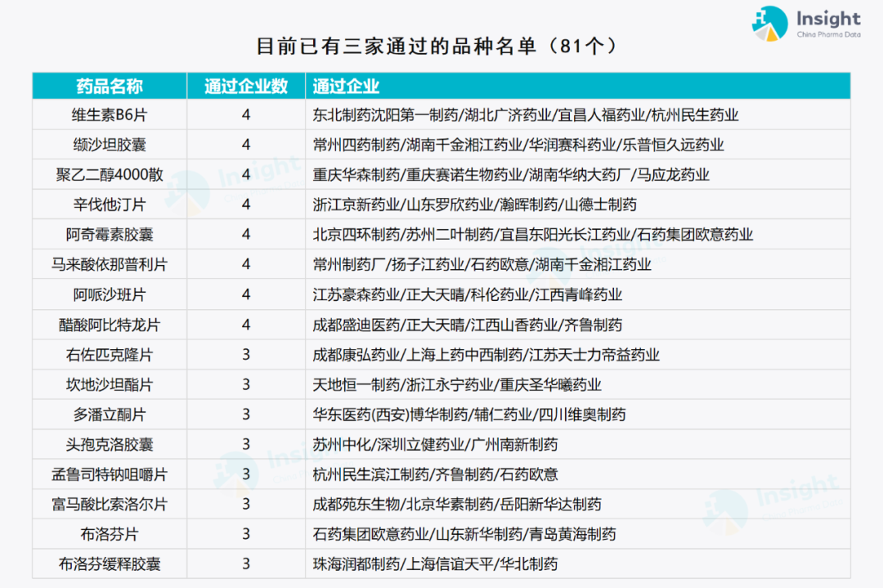Select the "药品名称" column header
Image resolution: width=883 pixels, height=588 pixels.
110,86
